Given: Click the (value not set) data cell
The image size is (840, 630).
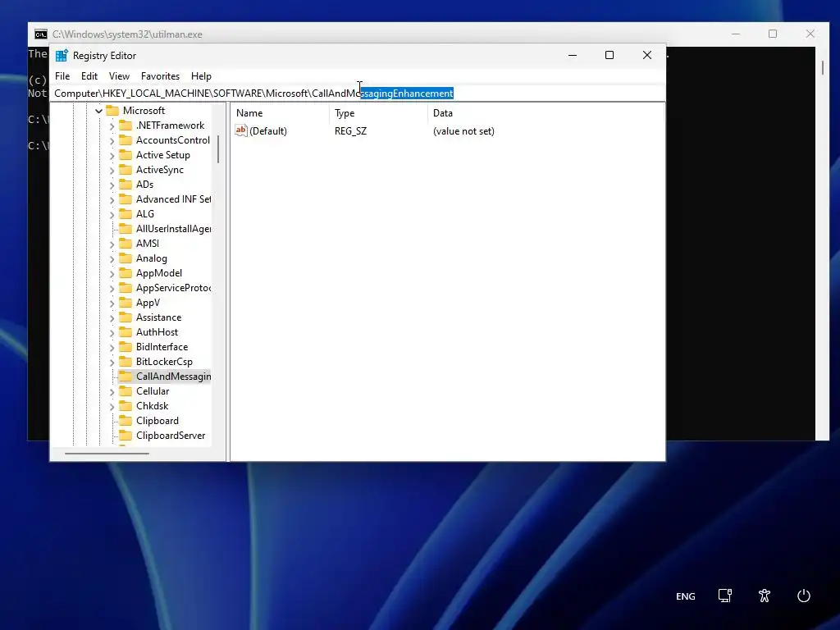Looking at the screenshot, I should pos(463,131).
